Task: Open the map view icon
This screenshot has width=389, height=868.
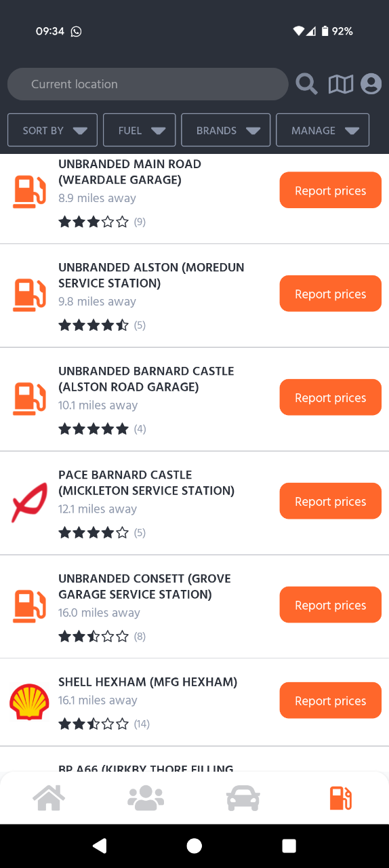Action: pos(340,84)
